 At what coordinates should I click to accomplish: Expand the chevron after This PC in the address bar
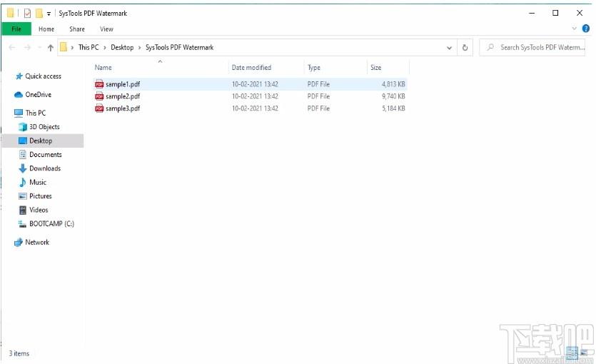point(105,48)
